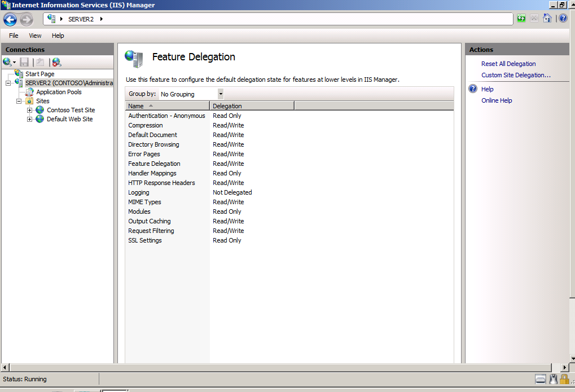Select Application Pools in the tree

coord(59,92)
